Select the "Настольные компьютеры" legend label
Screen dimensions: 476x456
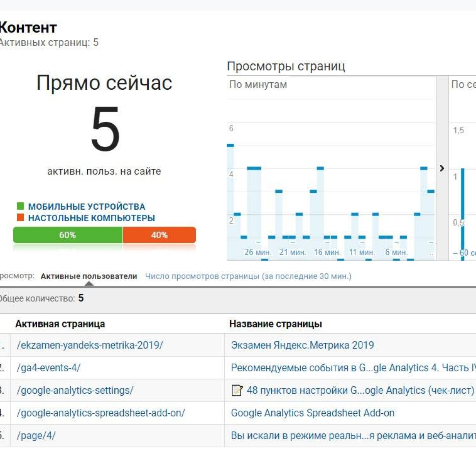coord(91,218)
